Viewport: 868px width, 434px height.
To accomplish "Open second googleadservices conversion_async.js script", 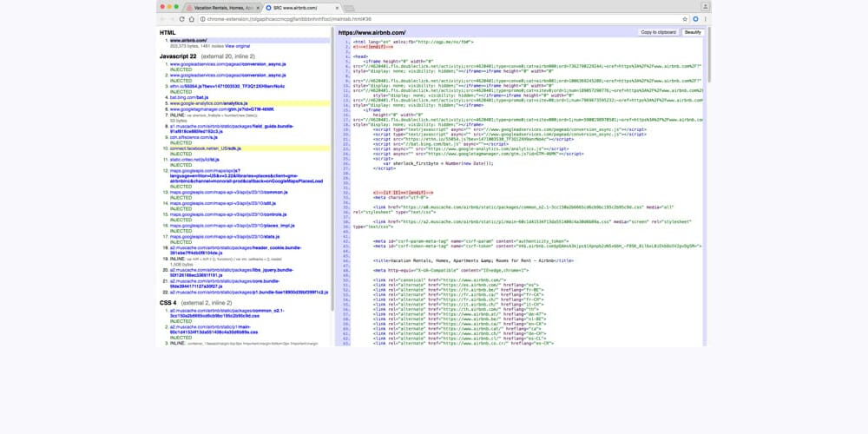I will click(x=228, y=76).
